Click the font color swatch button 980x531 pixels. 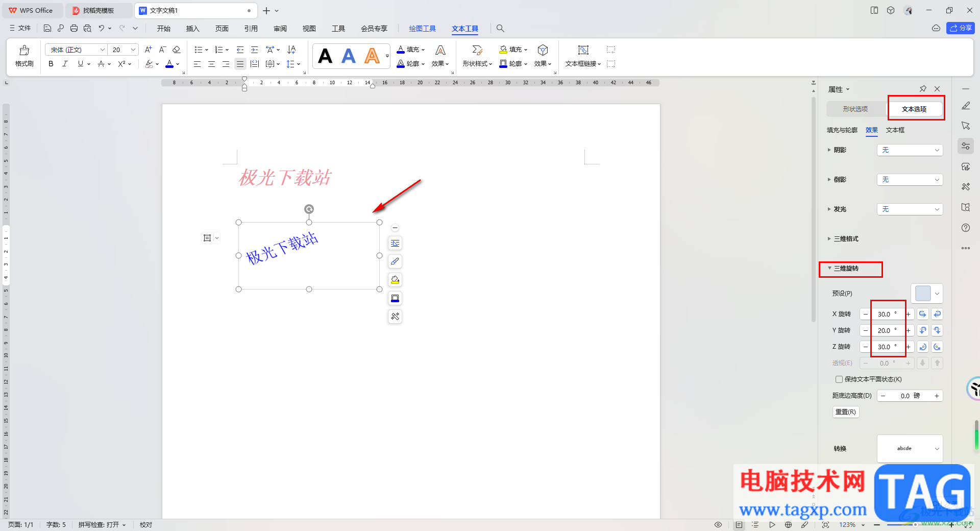click(169, 64)
